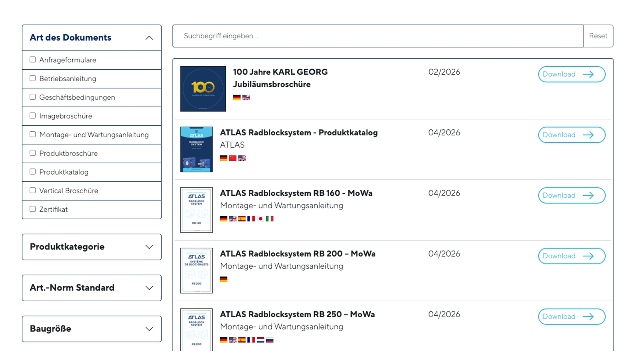644x356 pixels.
Task: Choose Russian flag for RB 250 MoWa
Action: [270, 340]
